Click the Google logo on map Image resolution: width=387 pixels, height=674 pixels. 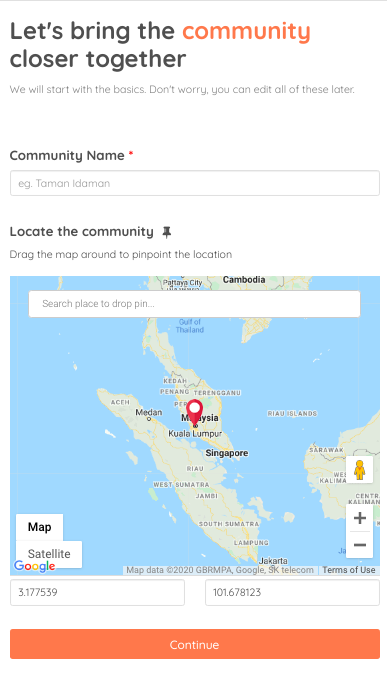[34, 566]
